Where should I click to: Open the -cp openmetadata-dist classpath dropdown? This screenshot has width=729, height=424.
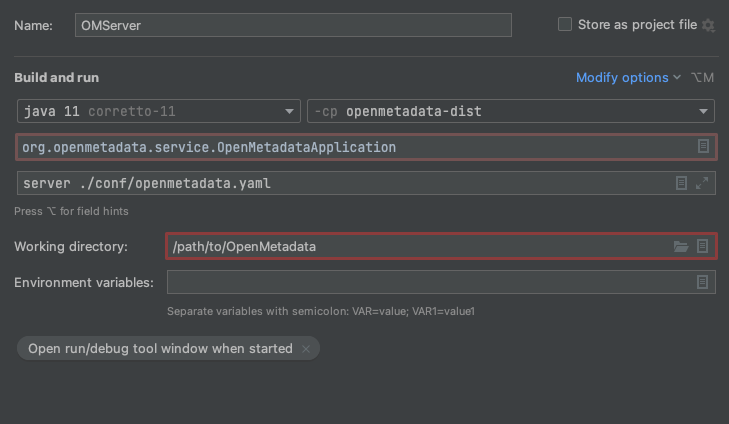tap(703, 111)
